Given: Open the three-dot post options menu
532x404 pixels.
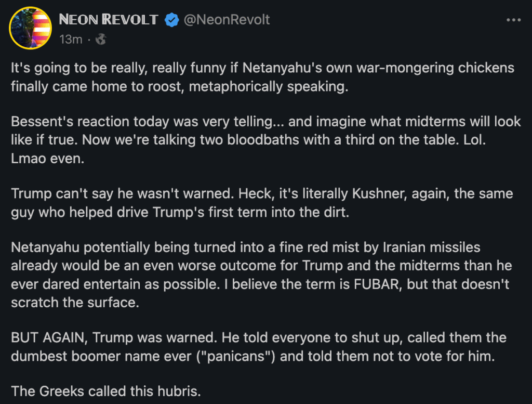Looking at the screenshot, I should pos(513,20).
